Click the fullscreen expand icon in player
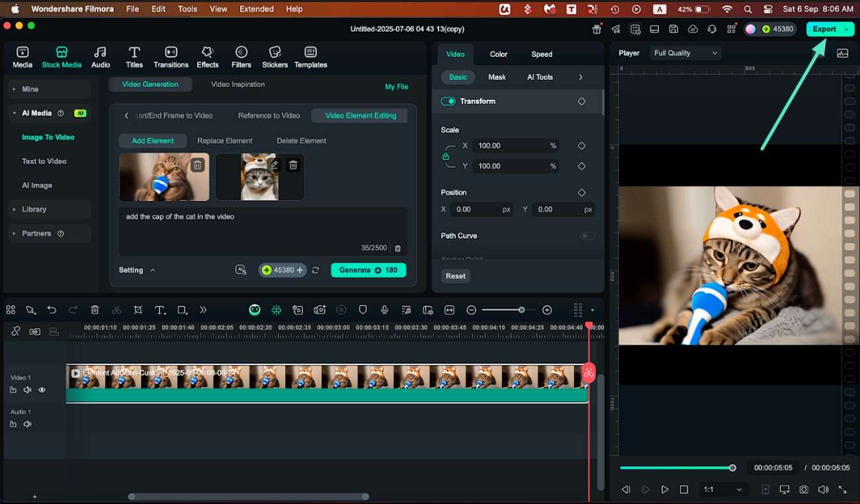 842,489
